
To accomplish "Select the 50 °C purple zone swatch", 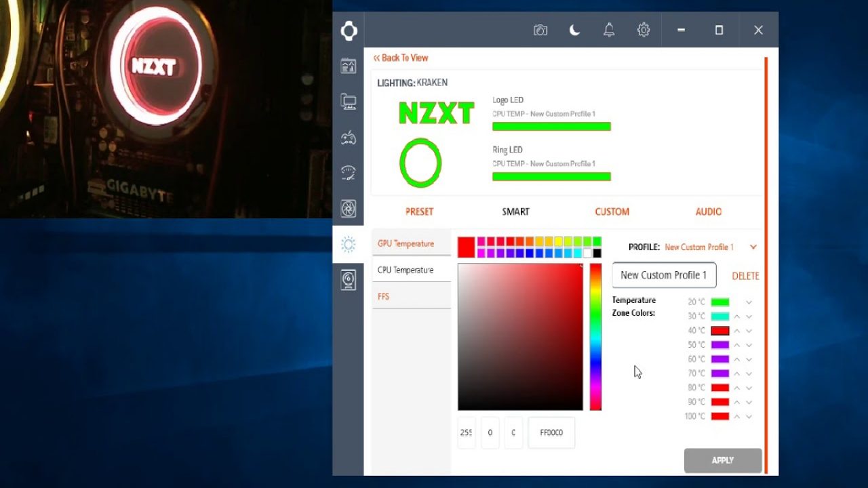I will [720, 345].
